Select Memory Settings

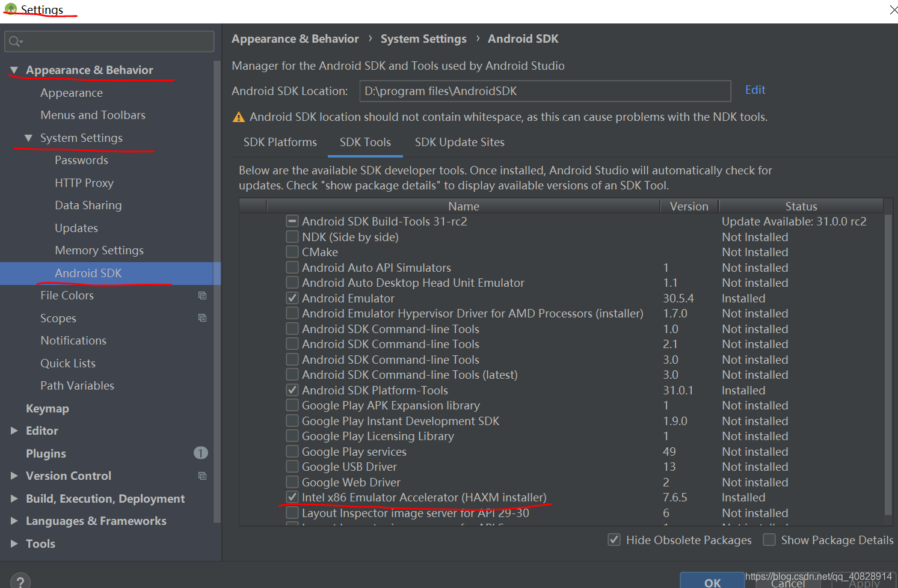coord(99,251)
